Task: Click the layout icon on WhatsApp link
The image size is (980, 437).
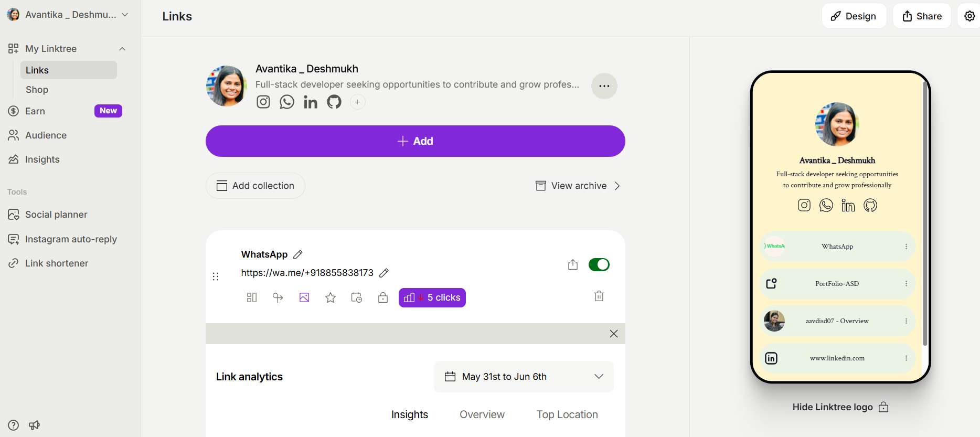Action: point(252,297)
